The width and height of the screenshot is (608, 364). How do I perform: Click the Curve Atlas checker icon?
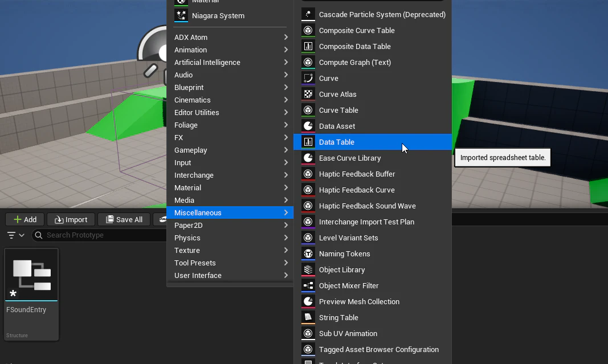308,94
